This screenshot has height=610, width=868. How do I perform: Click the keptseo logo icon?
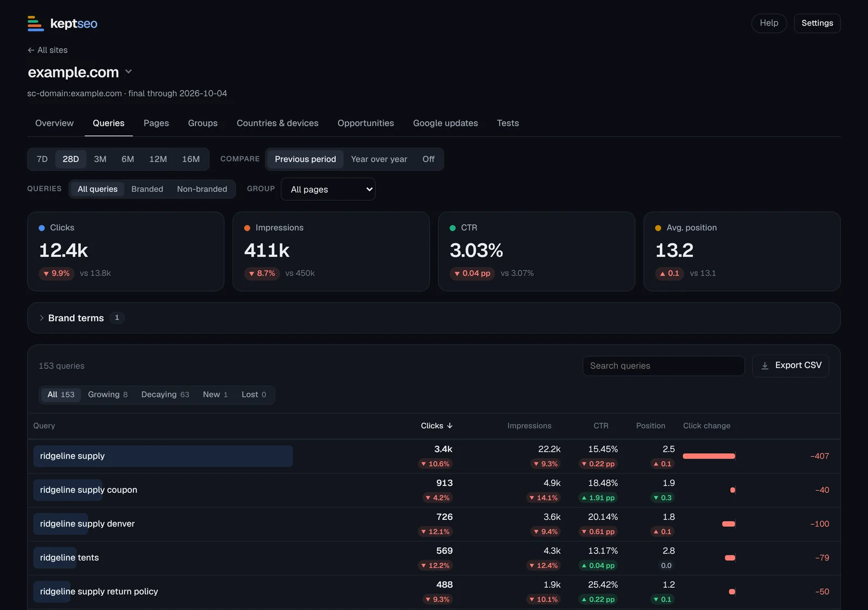(36, 23)
